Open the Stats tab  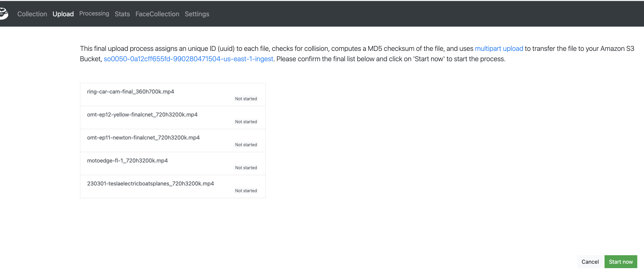122,14
